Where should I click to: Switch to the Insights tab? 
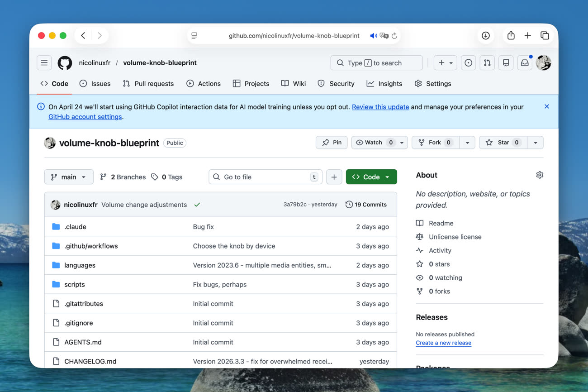tap(384, 84)
